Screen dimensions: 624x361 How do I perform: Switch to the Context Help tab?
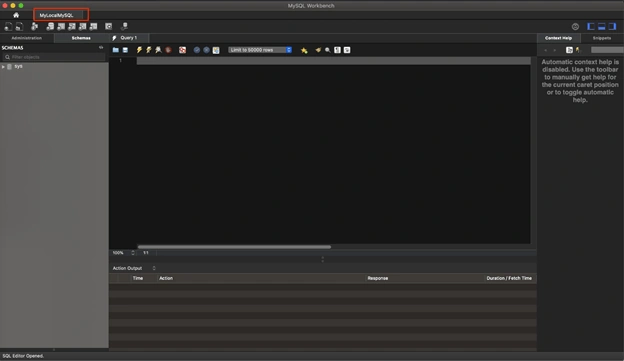click(x=558, y=38)
